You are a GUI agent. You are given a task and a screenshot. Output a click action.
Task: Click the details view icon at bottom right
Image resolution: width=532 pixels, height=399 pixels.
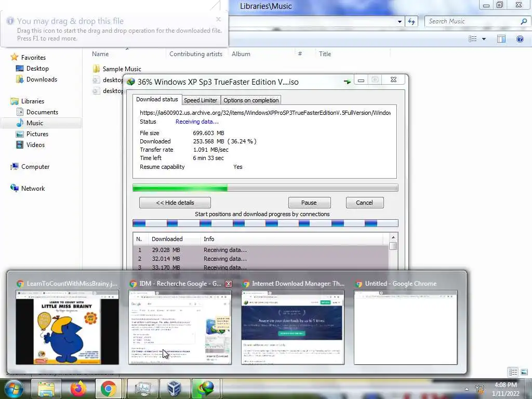tap(513, 372)
